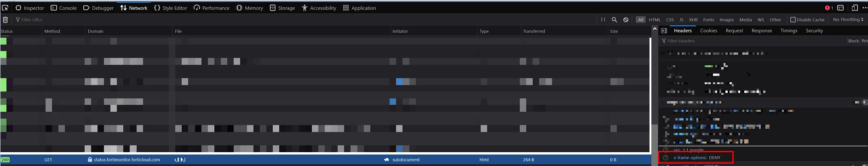Filter requests by HTML type
Viewport: 868px width, 166px height.
655,20
